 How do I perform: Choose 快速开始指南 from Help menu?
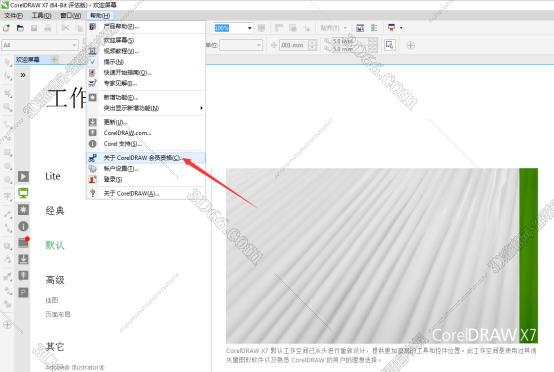146,73
